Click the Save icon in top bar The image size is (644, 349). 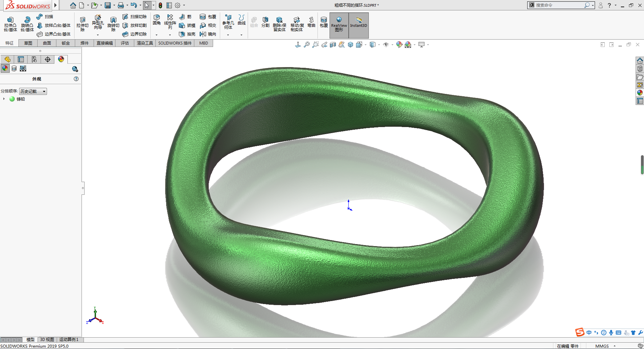(108, 5)
